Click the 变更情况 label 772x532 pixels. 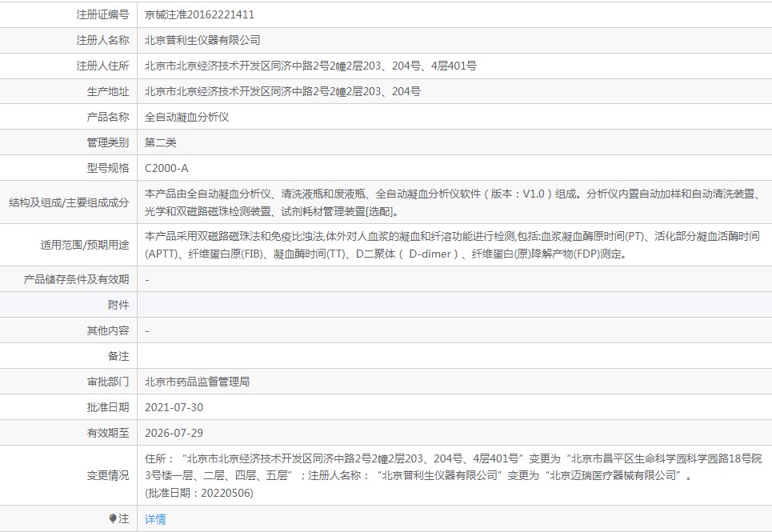[108, 475]
